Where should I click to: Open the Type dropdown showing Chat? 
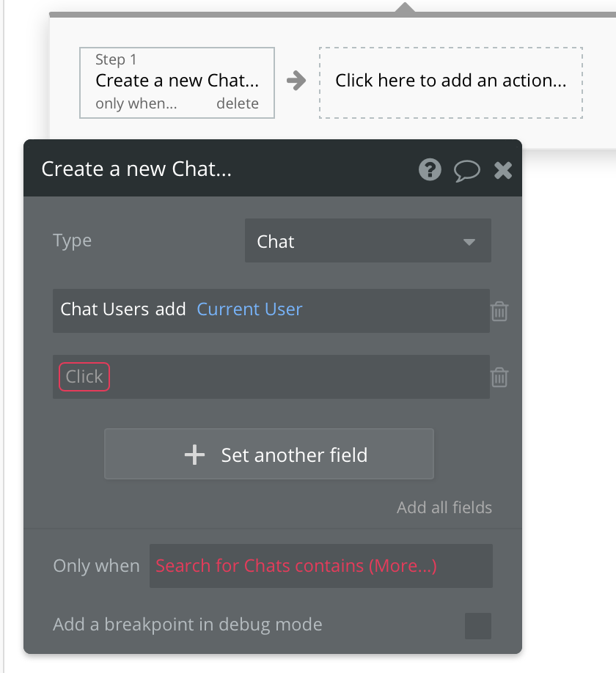tap(367, 241)
